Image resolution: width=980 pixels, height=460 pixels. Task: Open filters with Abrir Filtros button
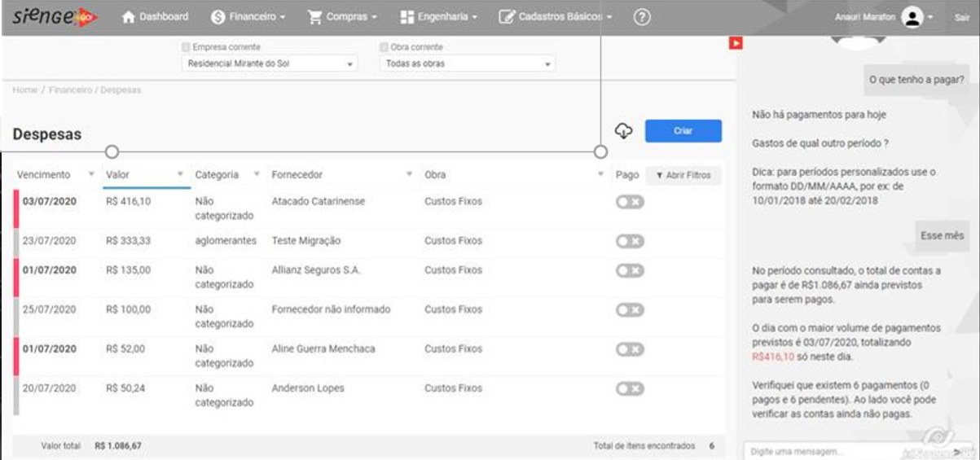683,175
